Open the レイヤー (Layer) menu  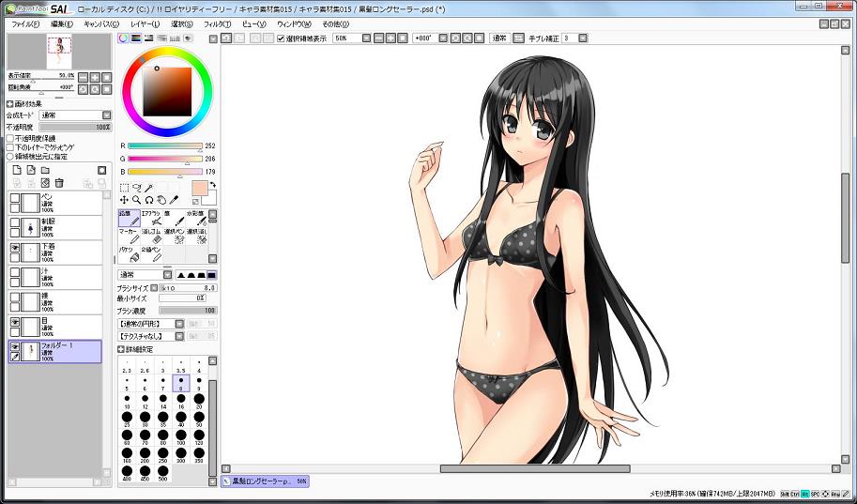[145, 23]
